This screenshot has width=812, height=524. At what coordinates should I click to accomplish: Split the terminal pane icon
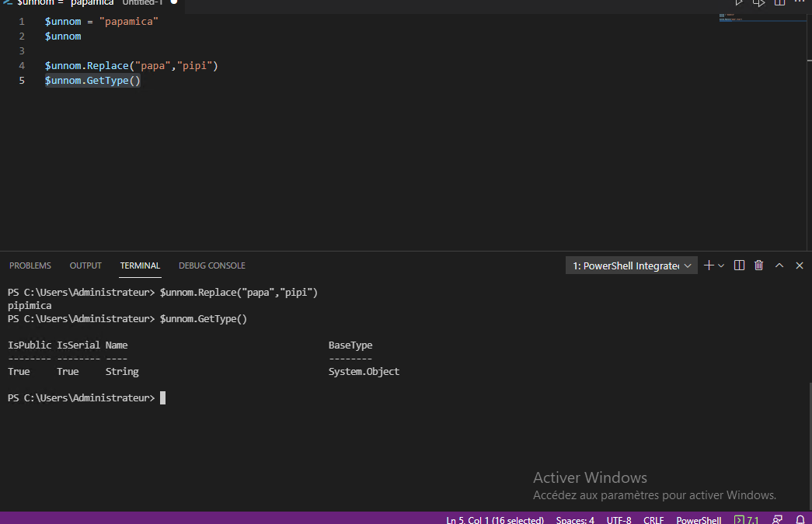(739, 265)
